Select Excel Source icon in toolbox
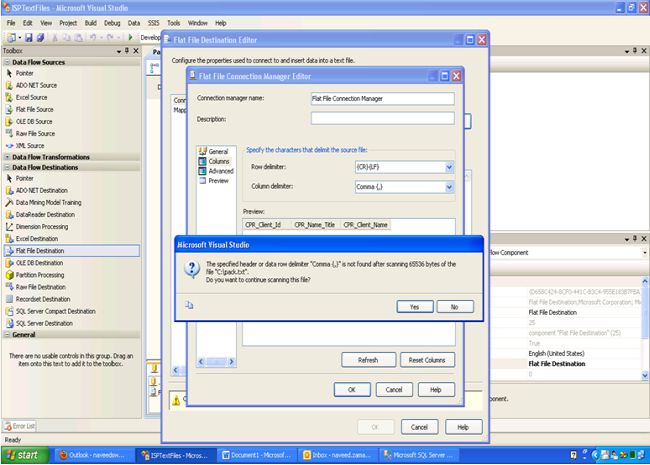The height and width of the screenshot is (465, 650). pyautogui.click(x=9, y=97)
